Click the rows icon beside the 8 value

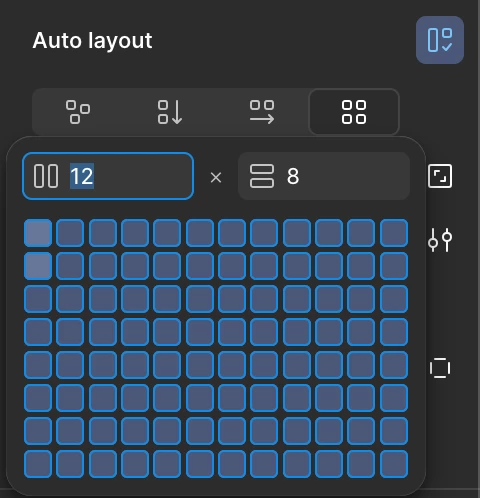[262, 176]
